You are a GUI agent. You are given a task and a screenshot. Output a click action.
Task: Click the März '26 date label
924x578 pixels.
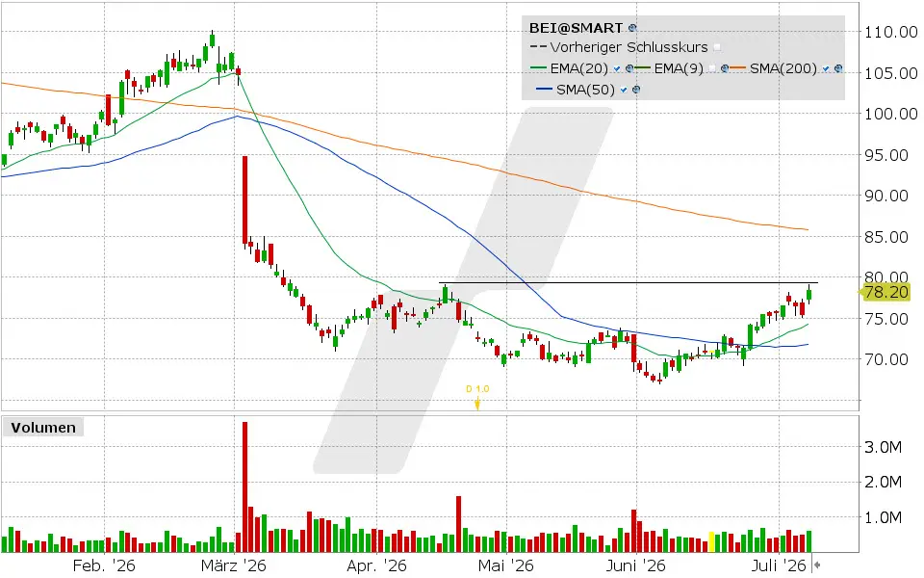click(x=233, y=565)
